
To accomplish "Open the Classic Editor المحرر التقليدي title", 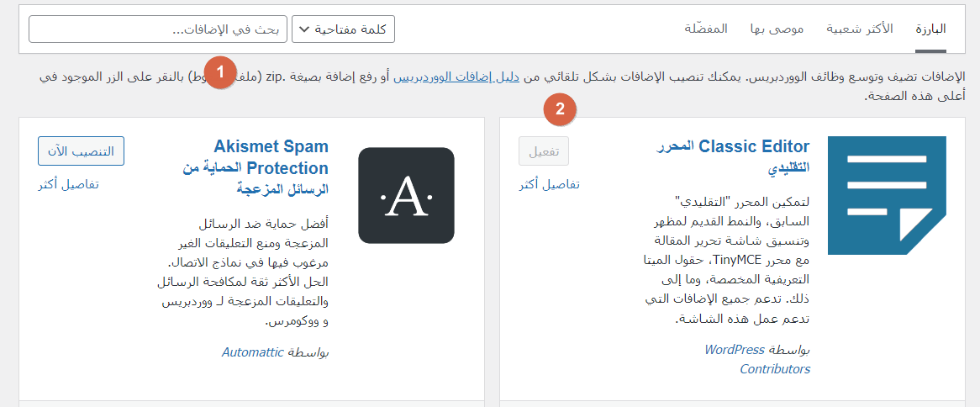I will (x=733, y=156).
